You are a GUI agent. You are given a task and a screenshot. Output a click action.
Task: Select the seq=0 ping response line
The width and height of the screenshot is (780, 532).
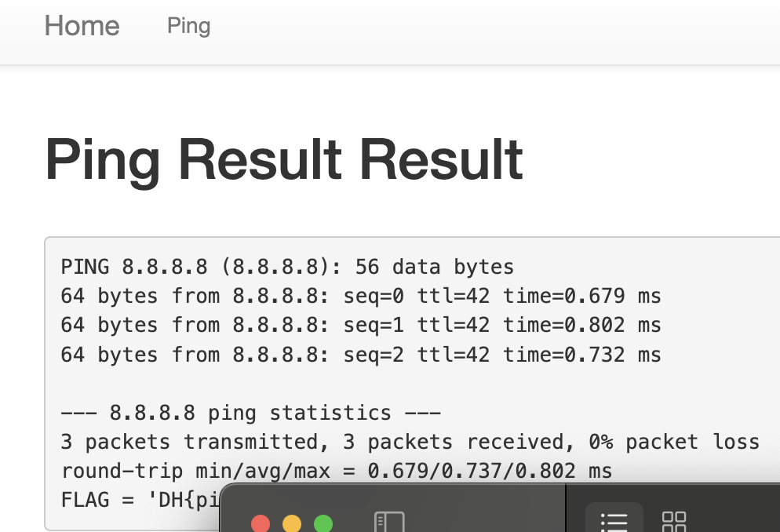(361, 297)
